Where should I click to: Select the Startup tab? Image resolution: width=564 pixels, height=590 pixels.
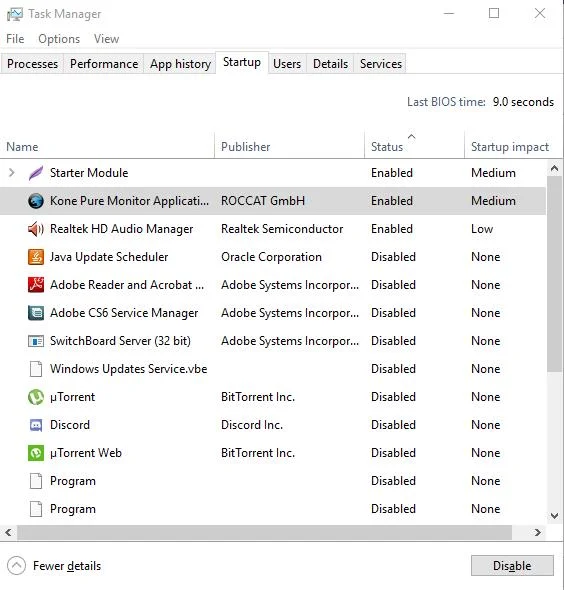coord(242,62)
